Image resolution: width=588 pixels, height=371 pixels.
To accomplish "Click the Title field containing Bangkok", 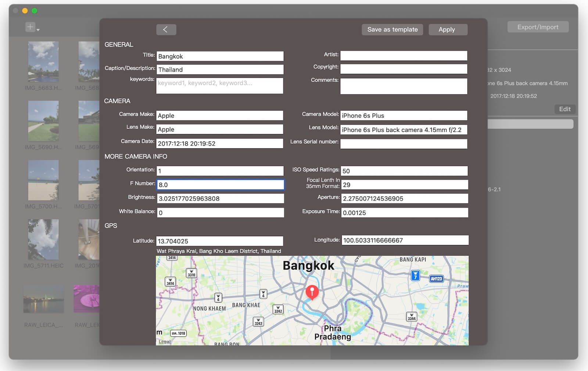I will (220, 56).
